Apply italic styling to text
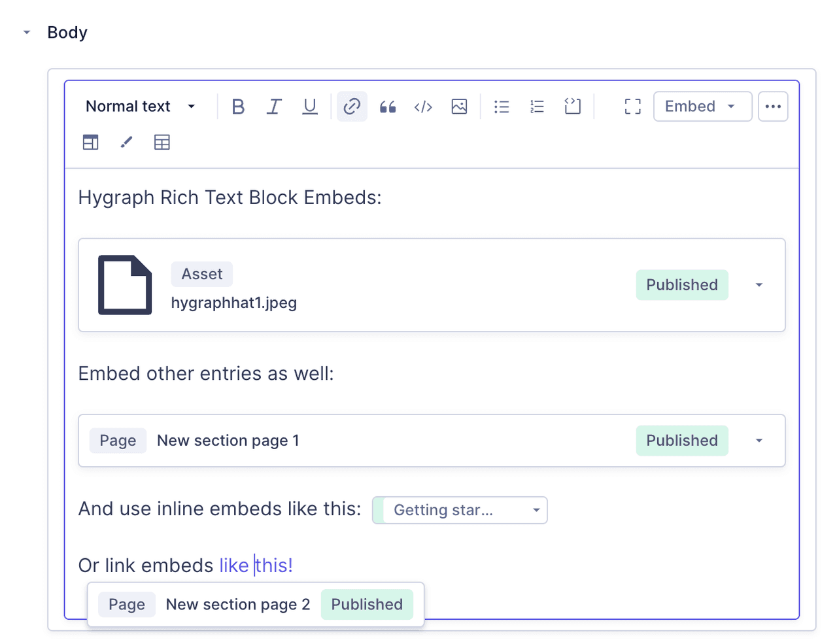 click(274, 106)
